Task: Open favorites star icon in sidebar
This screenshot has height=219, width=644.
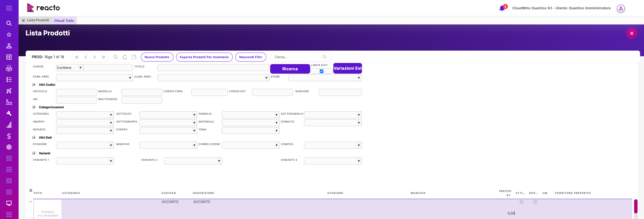Action: [x=9, y=35]
